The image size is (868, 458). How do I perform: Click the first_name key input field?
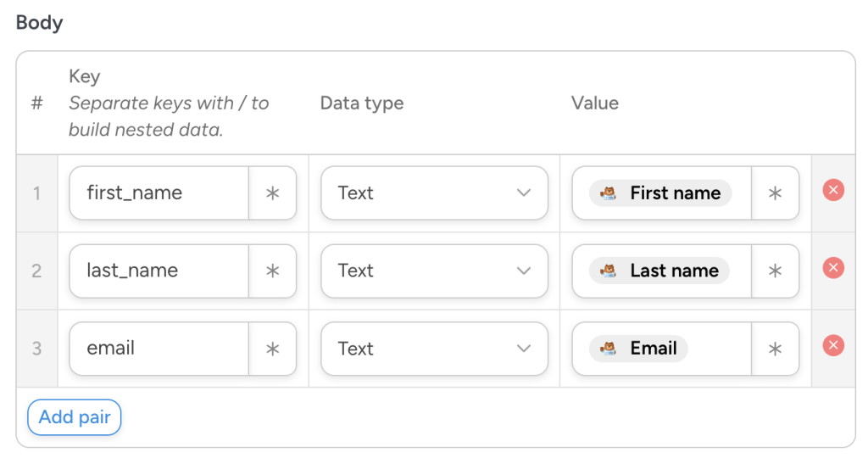(x=159, y=193)
